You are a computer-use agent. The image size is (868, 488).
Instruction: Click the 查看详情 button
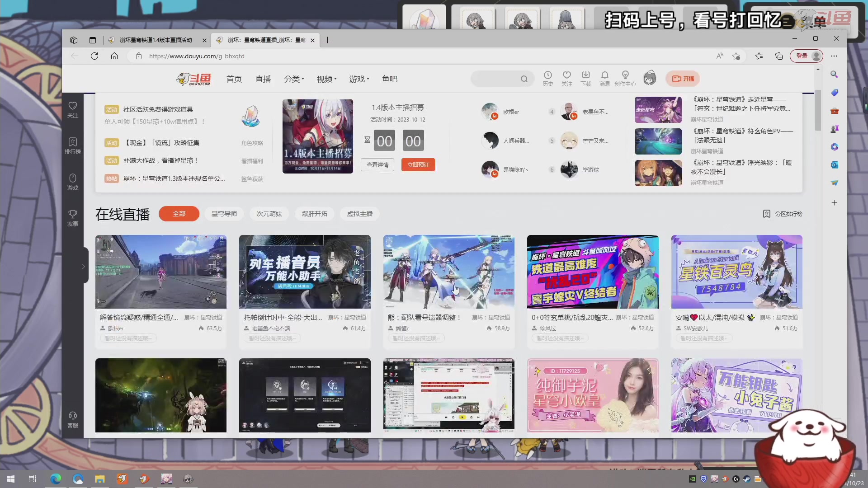click(377, 165)
